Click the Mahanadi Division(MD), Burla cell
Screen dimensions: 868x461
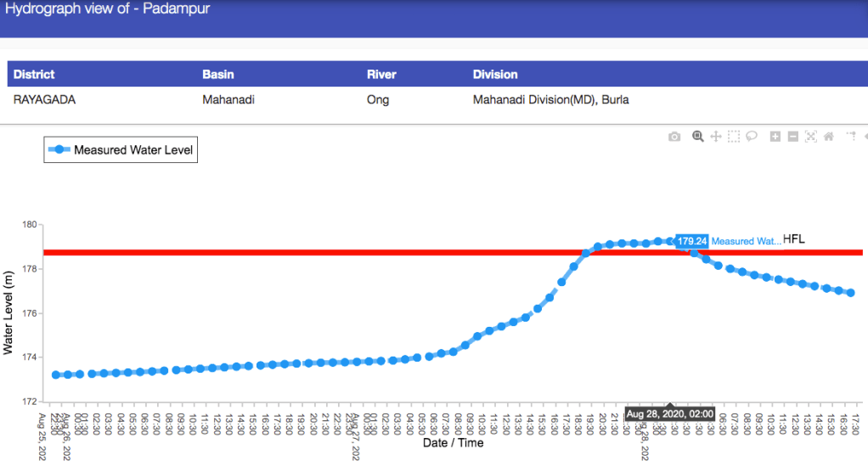click(550, 99)
